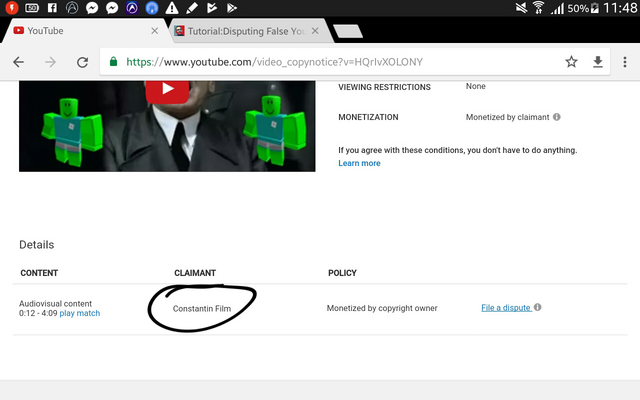640x400 pixels.
Task: Click info icon beside Monetized by claimant
Action: (x=557, y=117)
